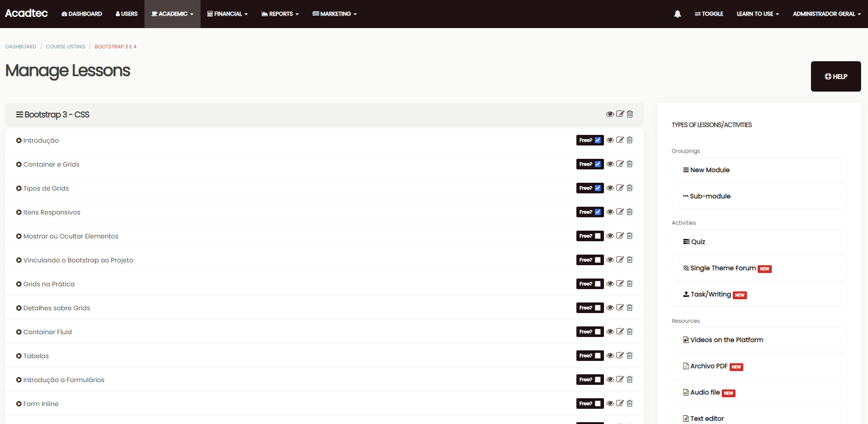The image size is (868, 424).
Task: Add Videos on the Platform resource
Action: point(759,340)
